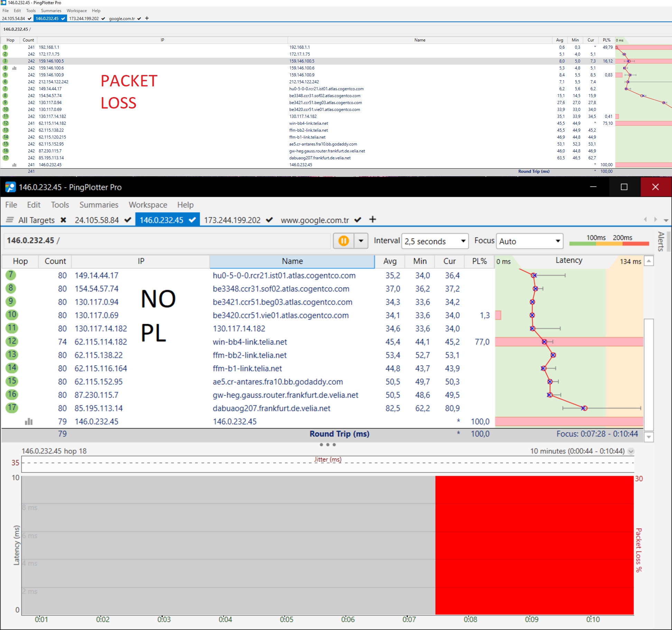Viewport: 672px width, 630px height.
Task: Switch to the 24.105.58.84 tab
Action: coord(97,220)
